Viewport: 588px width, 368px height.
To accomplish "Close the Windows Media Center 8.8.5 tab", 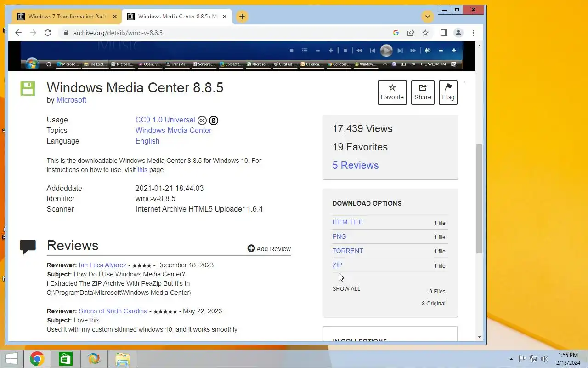I will (x=225, y=17).
